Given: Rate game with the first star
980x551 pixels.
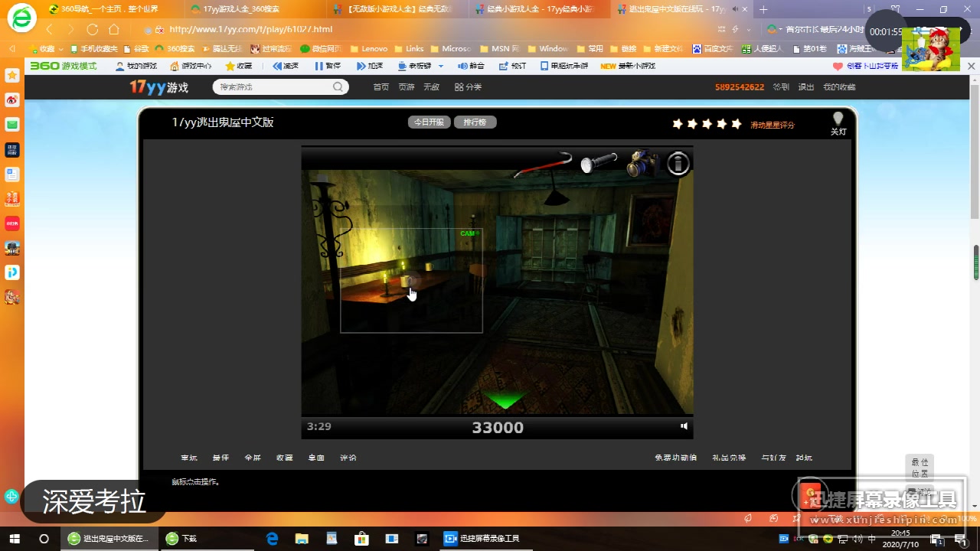Looking at the screenshot, I should (x=678, y=124).
